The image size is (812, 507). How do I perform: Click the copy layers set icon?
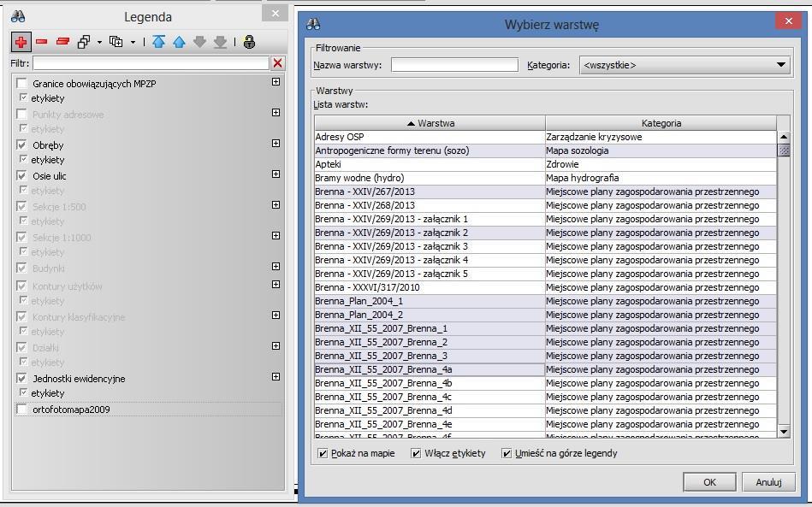(x=116, y=42)
